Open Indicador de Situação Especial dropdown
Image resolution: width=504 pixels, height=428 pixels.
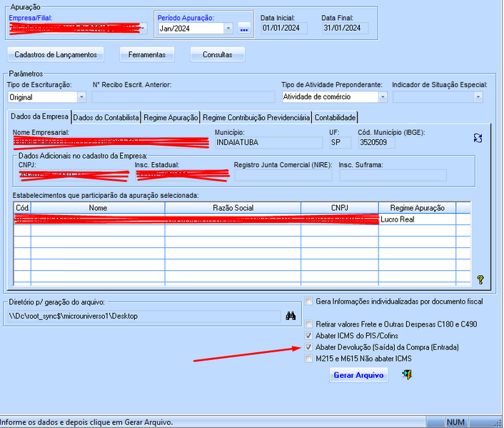478,97
